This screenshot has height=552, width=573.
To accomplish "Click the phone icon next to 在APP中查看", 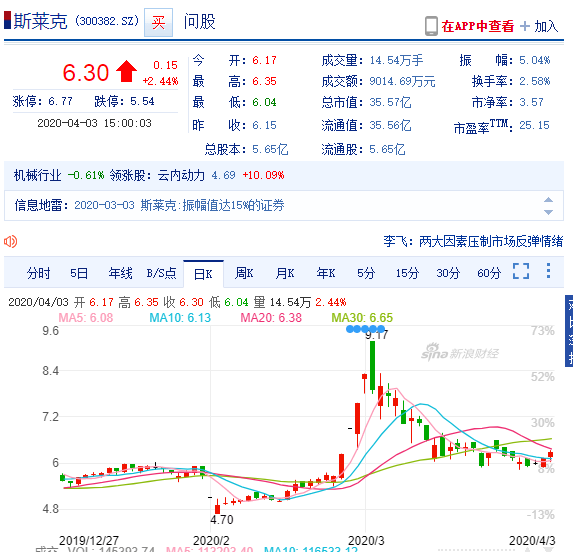I will [431, 26].
